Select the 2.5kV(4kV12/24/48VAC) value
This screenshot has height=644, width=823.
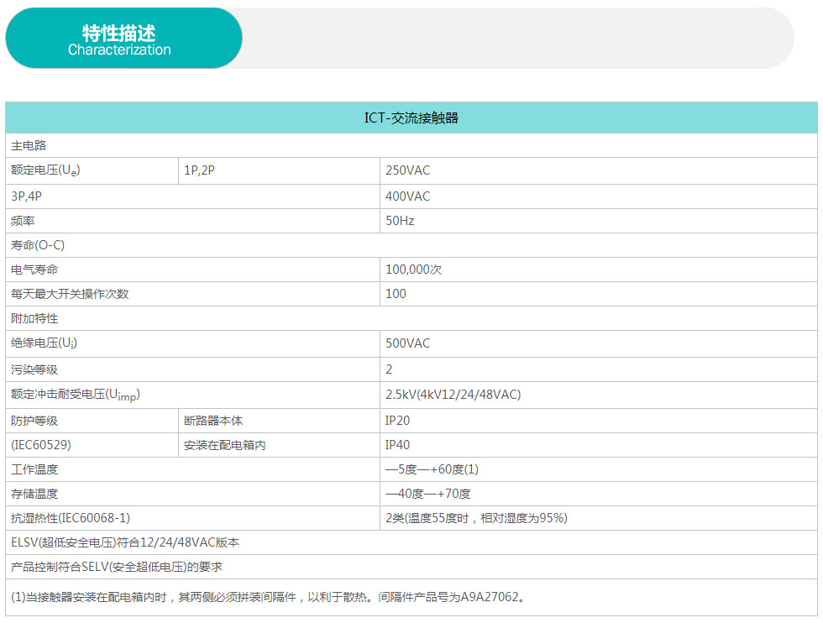453,395
